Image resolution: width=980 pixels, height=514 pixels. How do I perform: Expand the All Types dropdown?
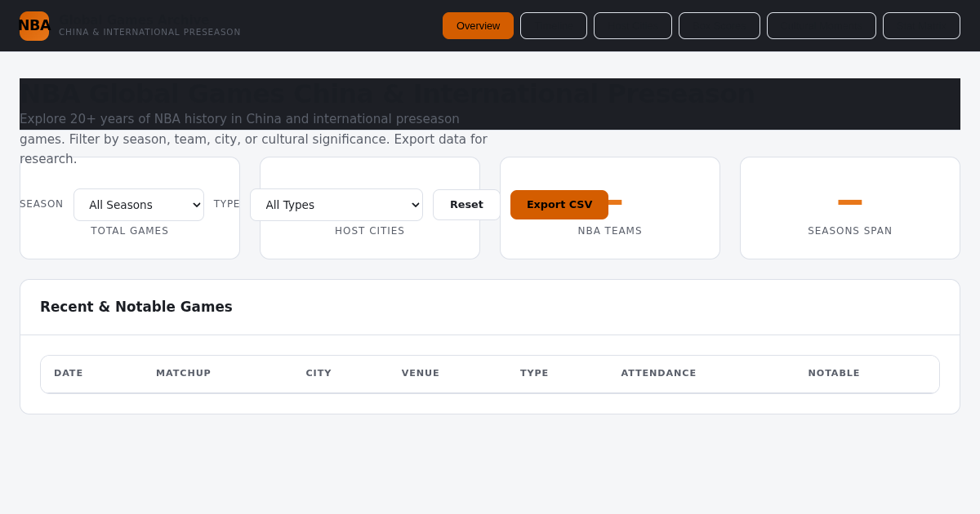[x=336, y=205]
